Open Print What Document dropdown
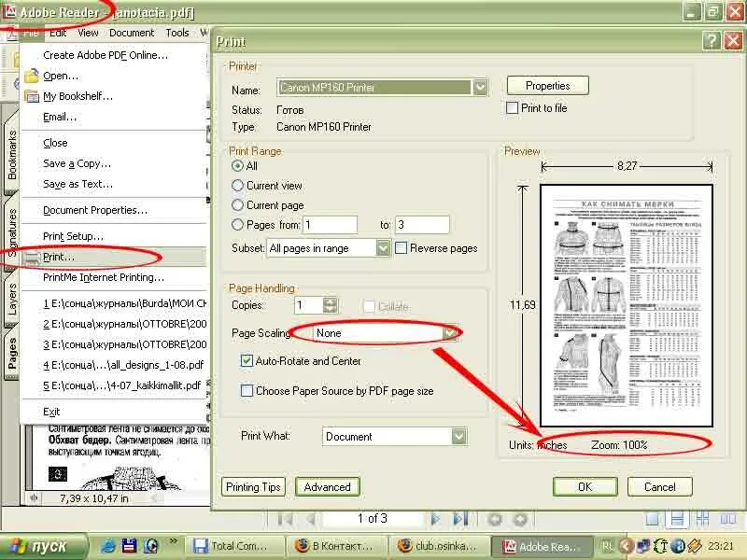747x560 pixels. (x=458, y=436)
